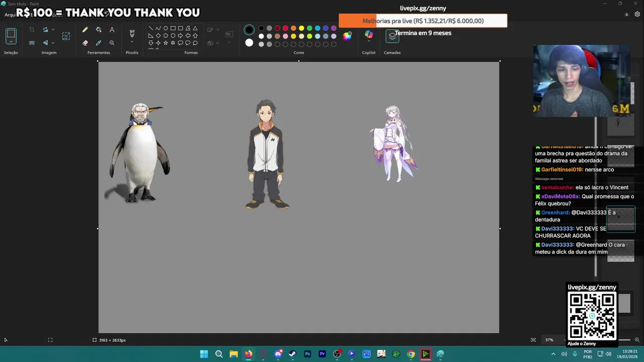Image resolution: width=644 pixels, height=362 pixels.
Task: Open Steam from the taskbar
Action: pos(293,354)
